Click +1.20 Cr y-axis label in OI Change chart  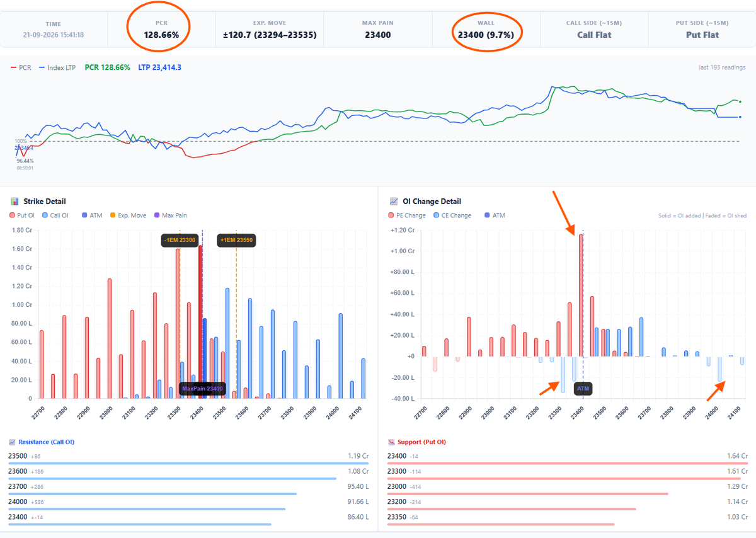403,231
